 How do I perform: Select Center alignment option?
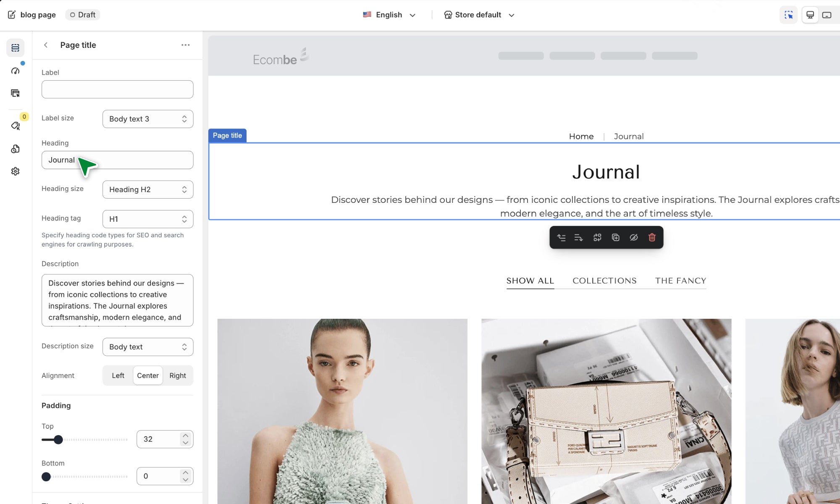click(148, 375)
